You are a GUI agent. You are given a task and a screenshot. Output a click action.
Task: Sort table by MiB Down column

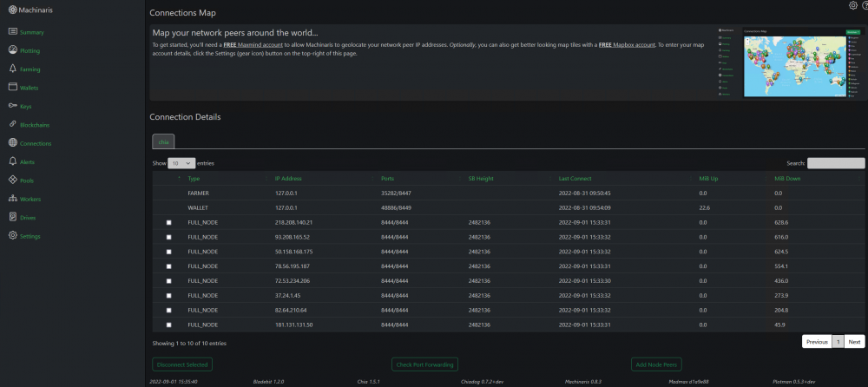787,178
